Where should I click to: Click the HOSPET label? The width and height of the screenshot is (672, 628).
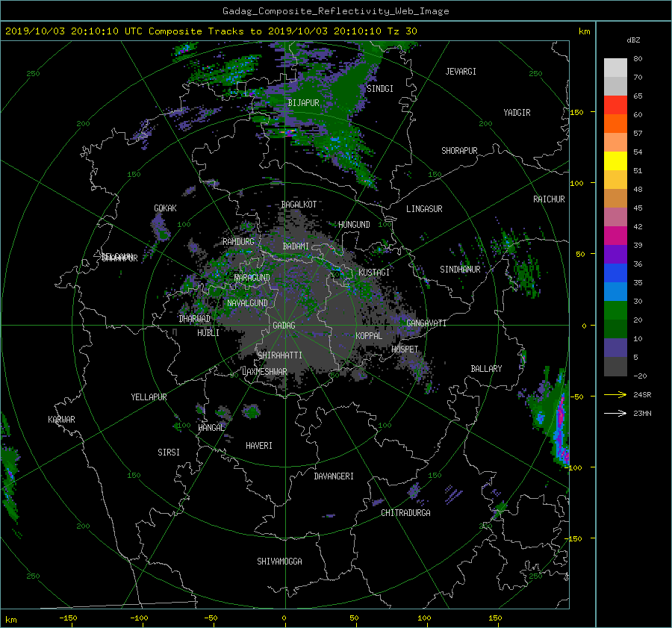pos(405,349)
